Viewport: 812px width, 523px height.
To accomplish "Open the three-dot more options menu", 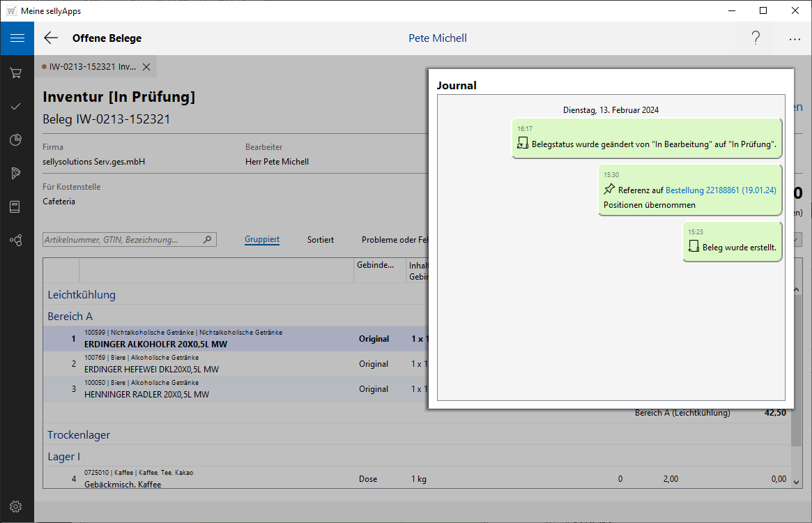I will click(795, 39).
